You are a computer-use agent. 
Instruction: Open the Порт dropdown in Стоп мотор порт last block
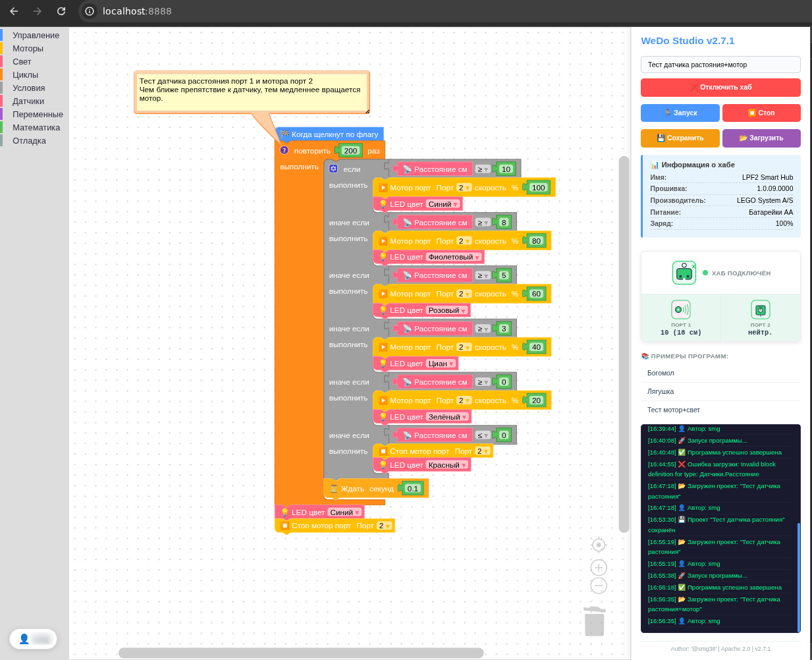(384, 526)
